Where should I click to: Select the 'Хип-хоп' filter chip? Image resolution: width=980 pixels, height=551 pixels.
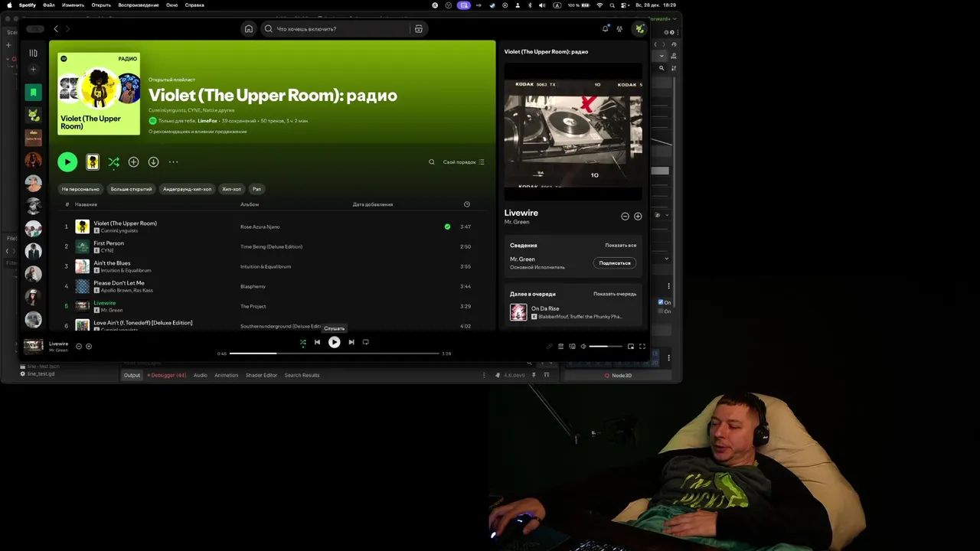231,189
